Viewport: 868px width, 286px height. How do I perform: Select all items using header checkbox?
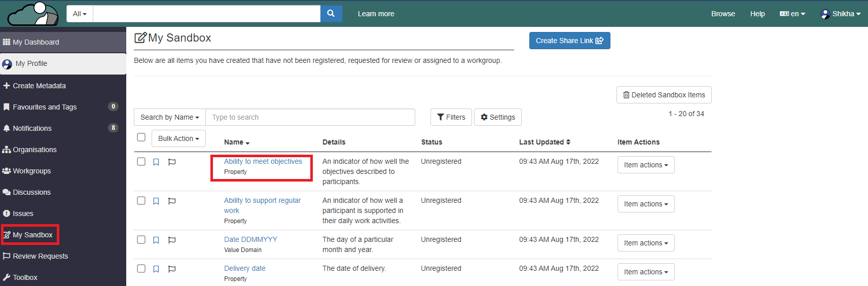[x=141, y=137]
